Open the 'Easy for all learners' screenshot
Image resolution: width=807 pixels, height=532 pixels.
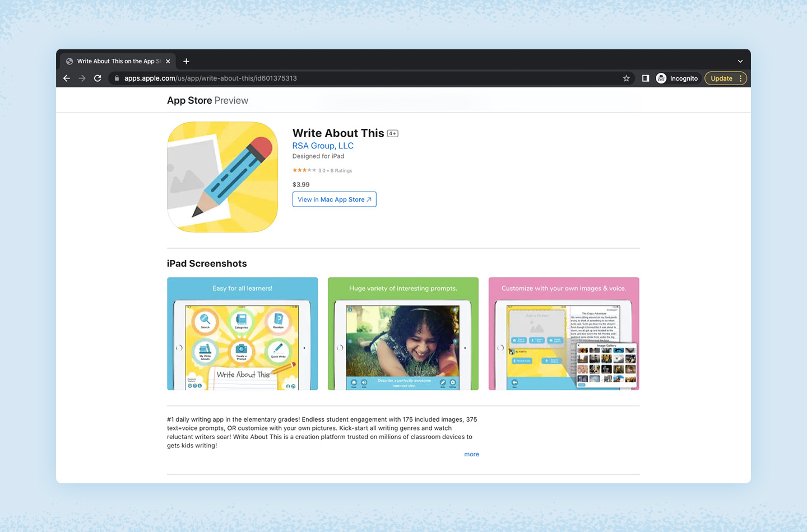click(242, 334)
